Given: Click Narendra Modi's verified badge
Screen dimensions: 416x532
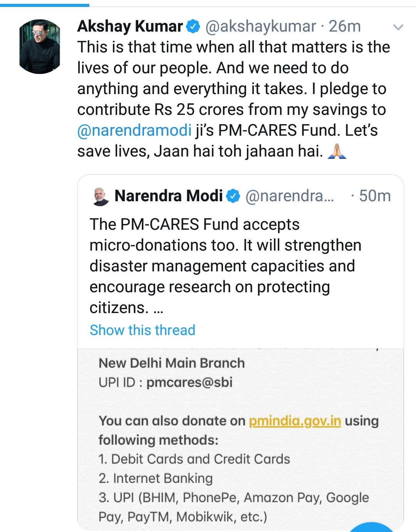Looking at the screenshot, I should [233, 196].
